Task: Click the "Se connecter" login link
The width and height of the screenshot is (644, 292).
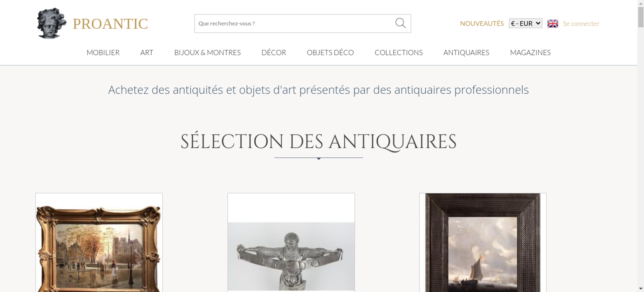Action: [x=581, y=23]
